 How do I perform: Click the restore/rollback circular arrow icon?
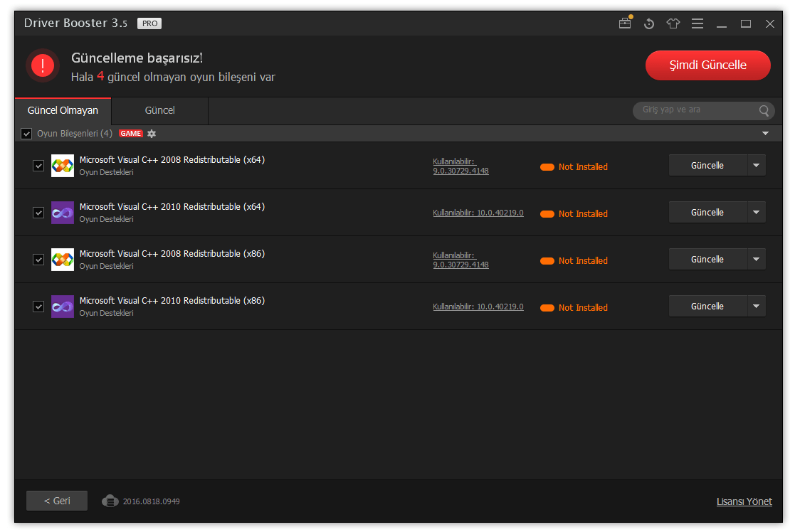[x=649, y=23]
